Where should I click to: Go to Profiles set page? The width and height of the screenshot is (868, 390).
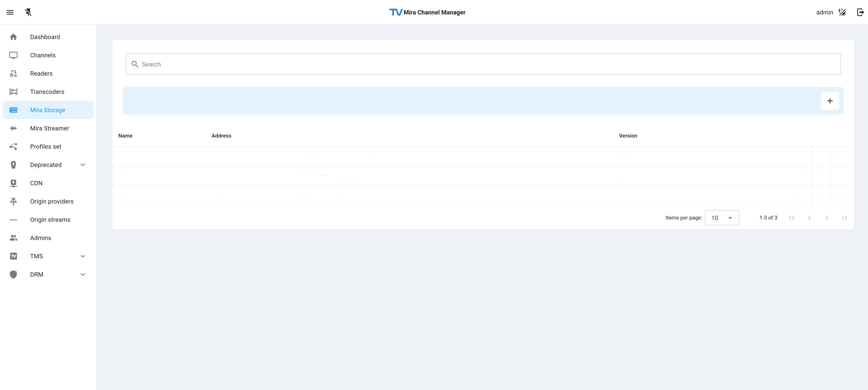coord(46,147)
